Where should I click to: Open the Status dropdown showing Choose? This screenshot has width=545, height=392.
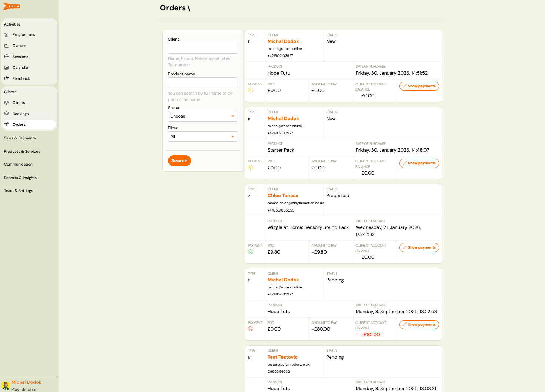click(x=203, y=116)
